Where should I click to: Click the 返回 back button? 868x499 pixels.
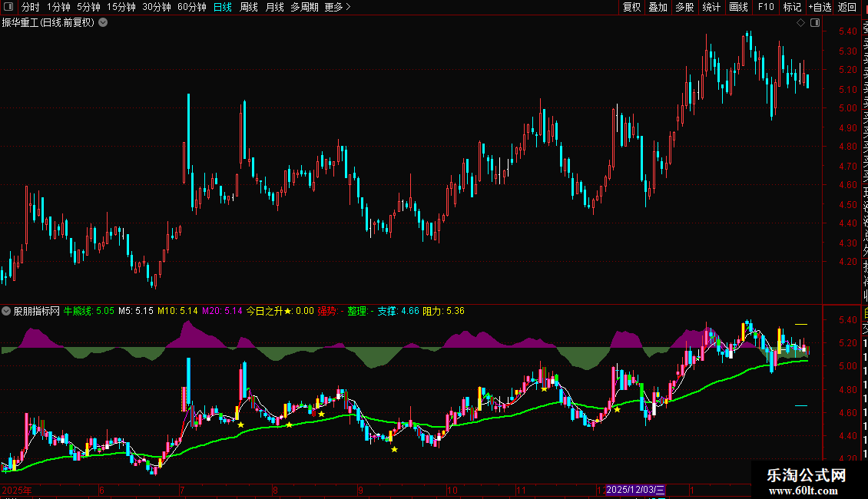click(847, 7)
